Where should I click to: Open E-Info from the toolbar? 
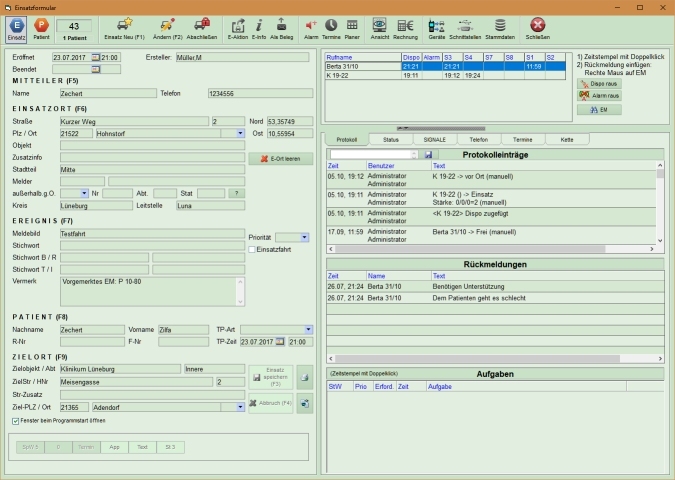259,24
